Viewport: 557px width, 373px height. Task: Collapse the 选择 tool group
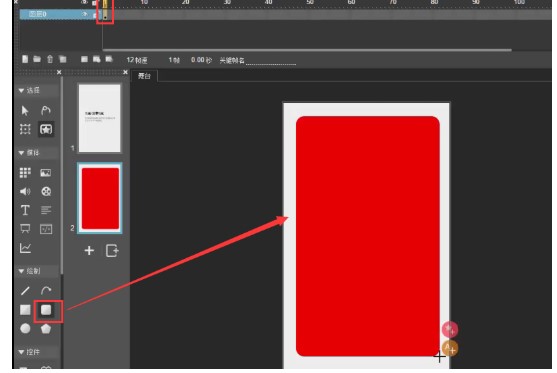point(21,91)
